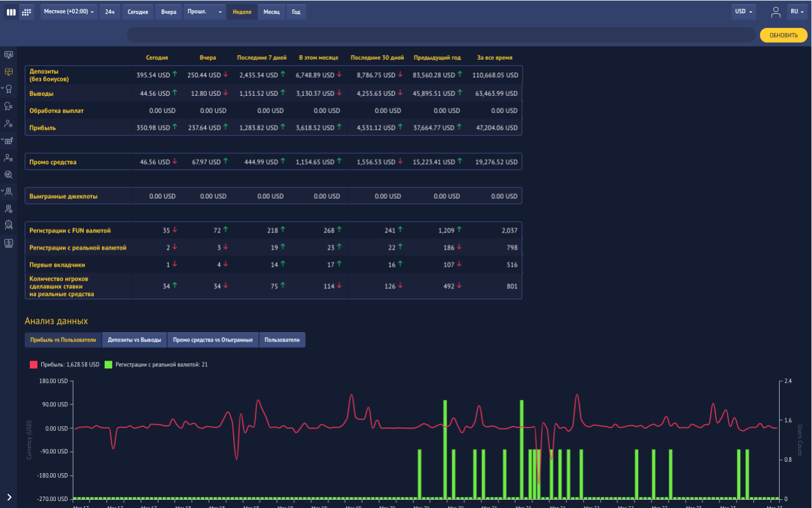Open the user profile icon
This screenshot has width=812, height=508.
click(776, 12)
